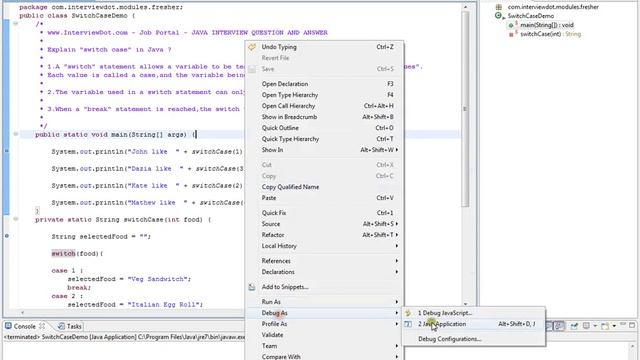The width and height of the screenshot is (640, 360).
Task: Click the Add to Snippets icon
Action: click(252, 287)
